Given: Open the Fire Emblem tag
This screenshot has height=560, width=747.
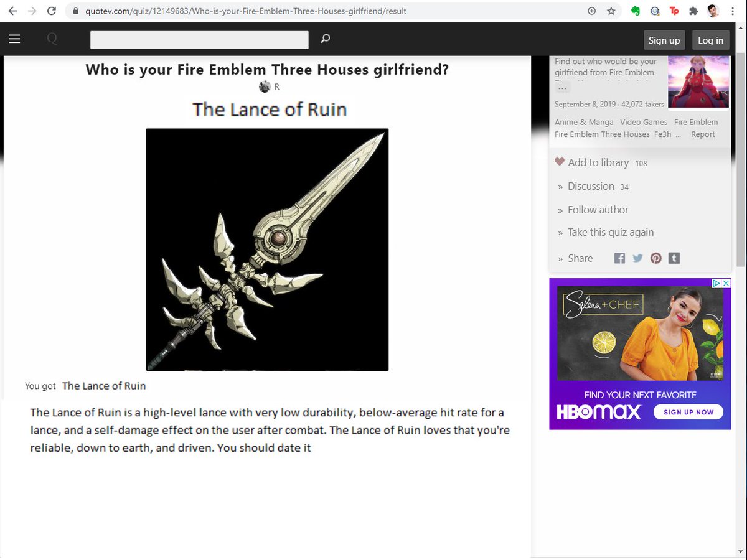Looking at the screenshot, I should pos(696,122).
